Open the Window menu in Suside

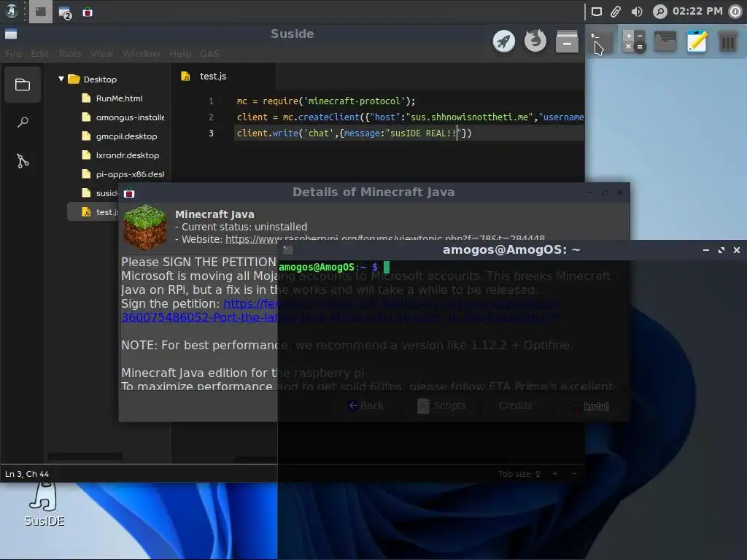[x=141, y=53]
